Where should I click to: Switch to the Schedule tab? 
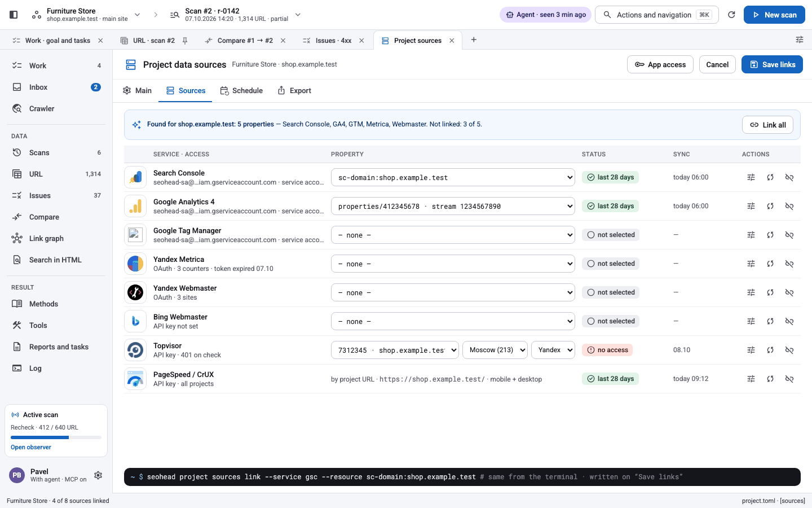[241, 90]
